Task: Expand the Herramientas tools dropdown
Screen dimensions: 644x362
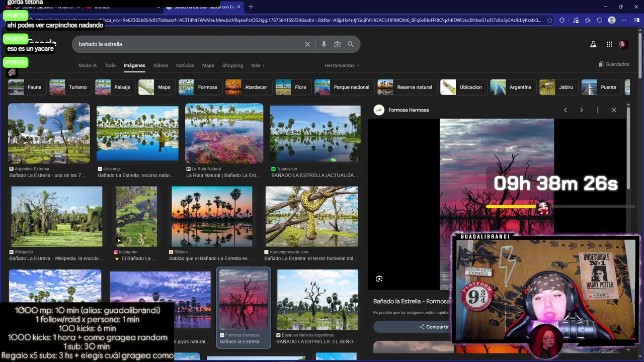Action: point(342,65)
